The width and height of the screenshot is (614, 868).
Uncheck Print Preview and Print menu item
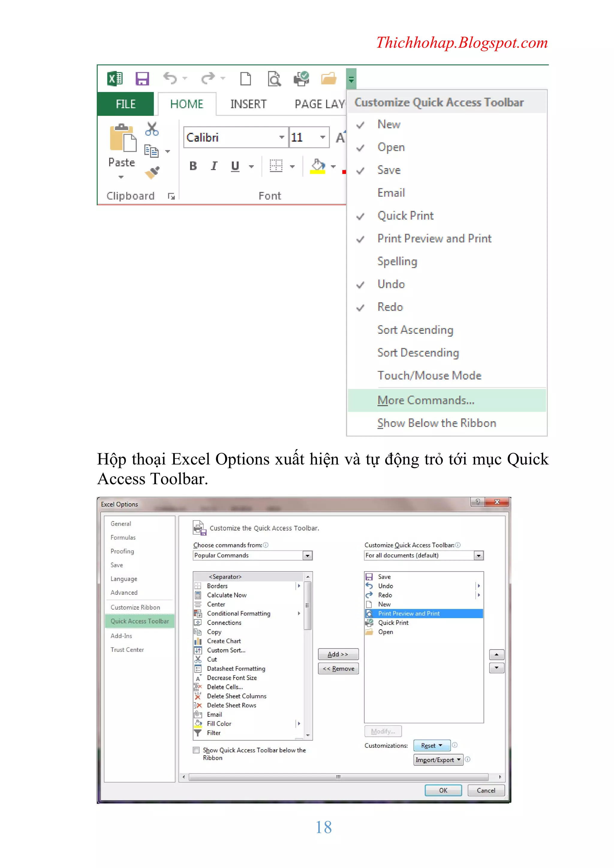[x=446, y=239]
